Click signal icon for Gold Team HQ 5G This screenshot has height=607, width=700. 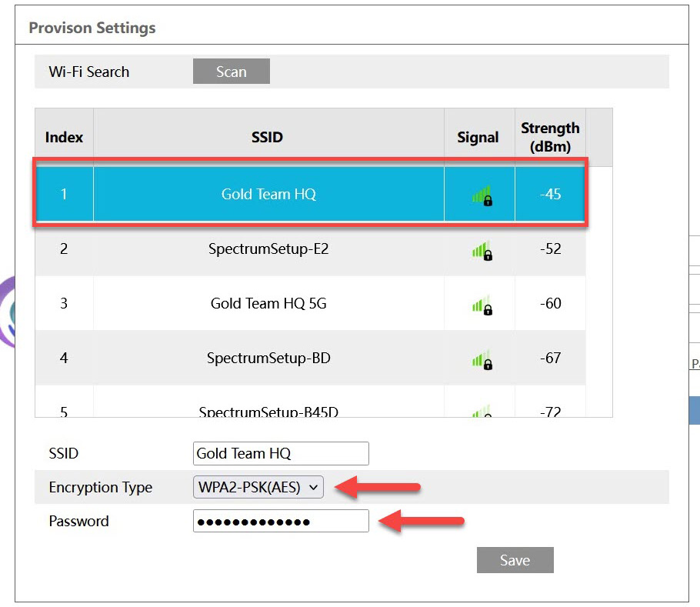pos(481,305)
